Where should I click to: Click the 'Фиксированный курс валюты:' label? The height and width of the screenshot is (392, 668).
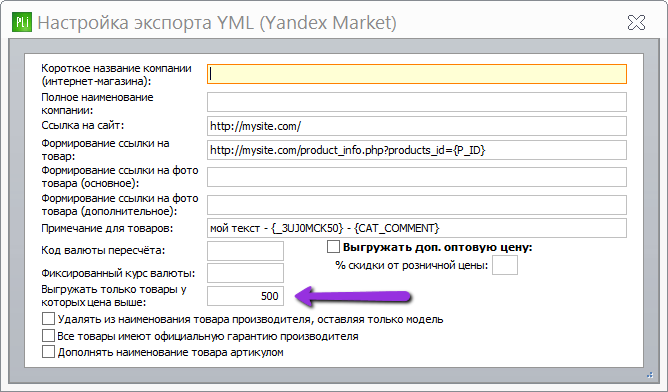pyautogui.click(x=118, y=273)
